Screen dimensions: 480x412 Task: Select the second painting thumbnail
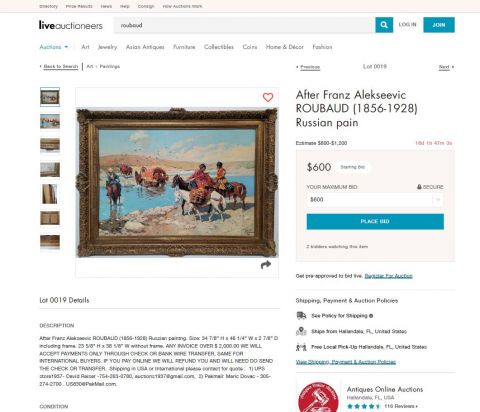(x=50, y=121)
